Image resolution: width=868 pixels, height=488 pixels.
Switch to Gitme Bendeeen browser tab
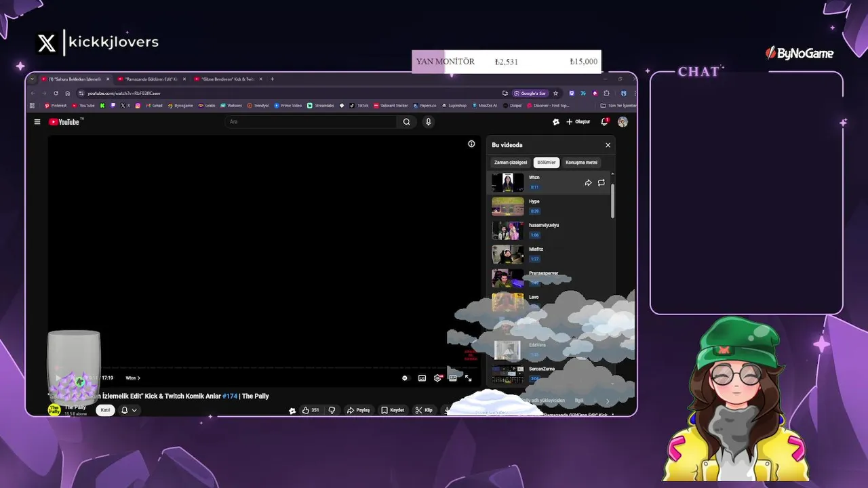[228, 79]
